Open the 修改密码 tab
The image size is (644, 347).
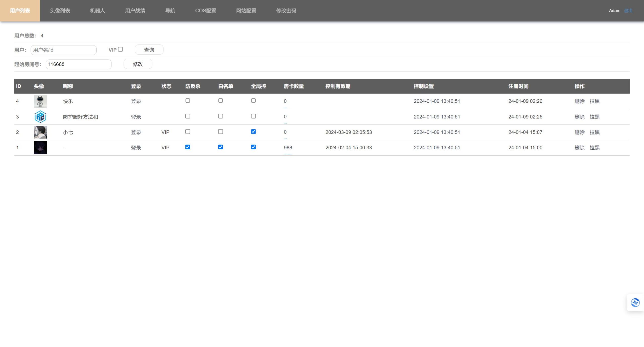(x=286, y=11)
